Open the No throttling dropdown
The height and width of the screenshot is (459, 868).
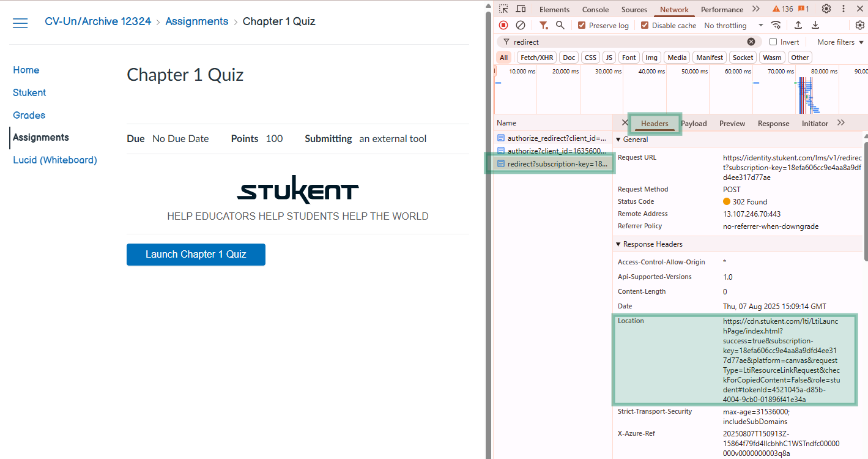pyautogui.click(x=733, y=25)
